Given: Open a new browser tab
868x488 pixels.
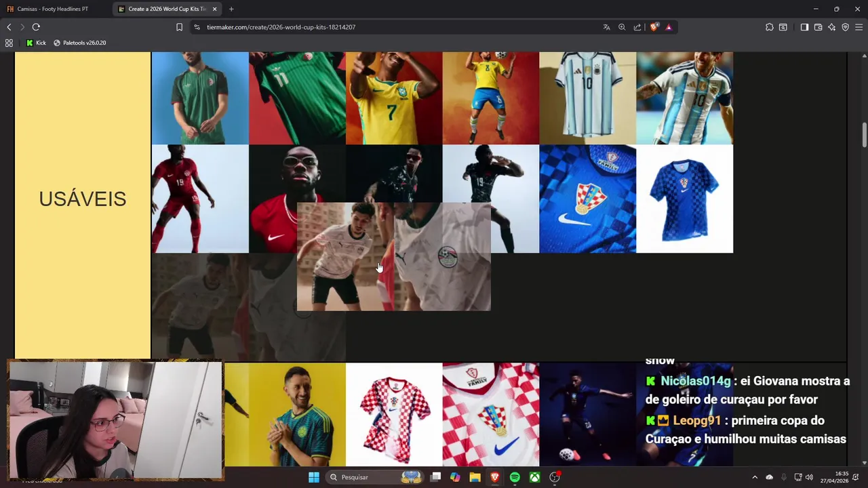Looking at the screenshot, I should click(231, 9).
